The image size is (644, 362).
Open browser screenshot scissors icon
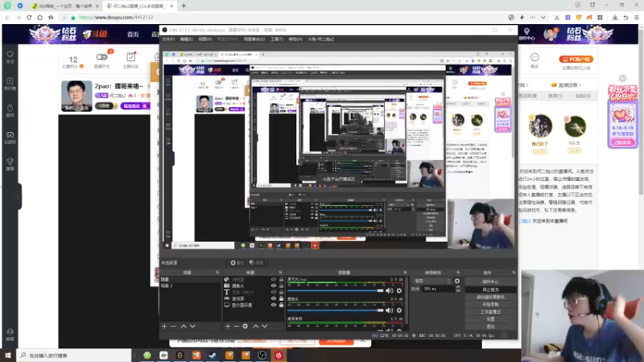(x=556, y=18)
